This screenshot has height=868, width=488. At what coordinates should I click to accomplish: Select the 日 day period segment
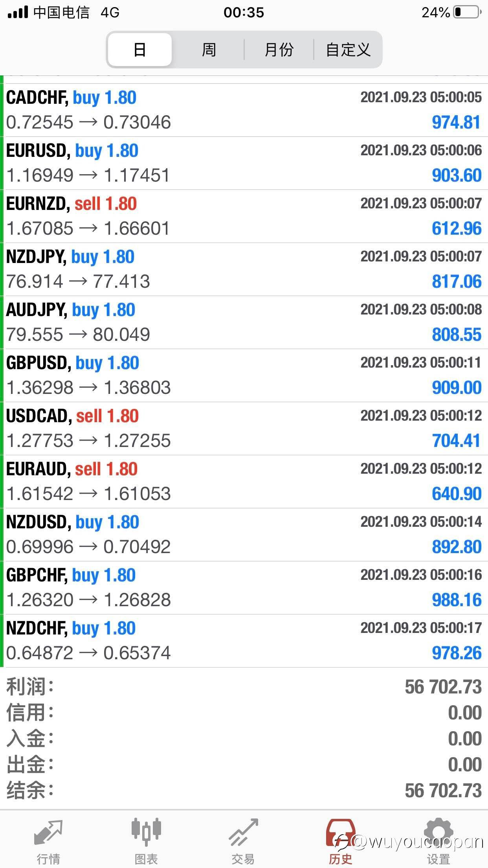pyautogui.click(x=140, y=50)
